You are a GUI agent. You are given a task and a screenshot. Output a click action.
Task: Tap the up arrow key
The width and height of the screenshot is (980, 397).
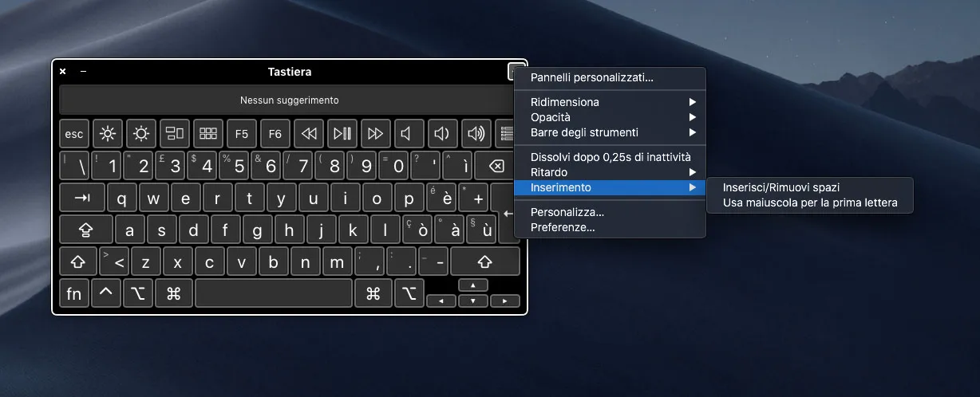coord(473,285)
